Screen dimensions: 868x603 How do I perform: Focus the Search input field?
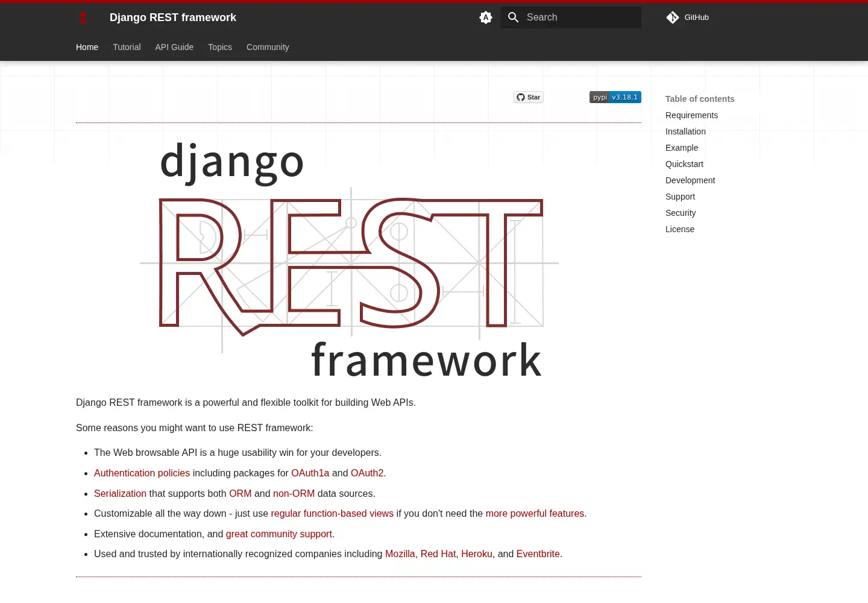[x=571, y=17]
